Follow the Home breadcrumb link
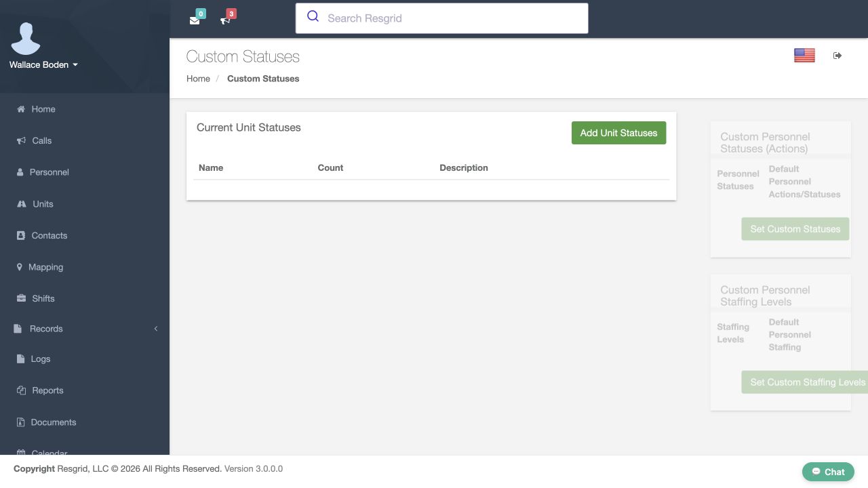 [x=198, y=79]
